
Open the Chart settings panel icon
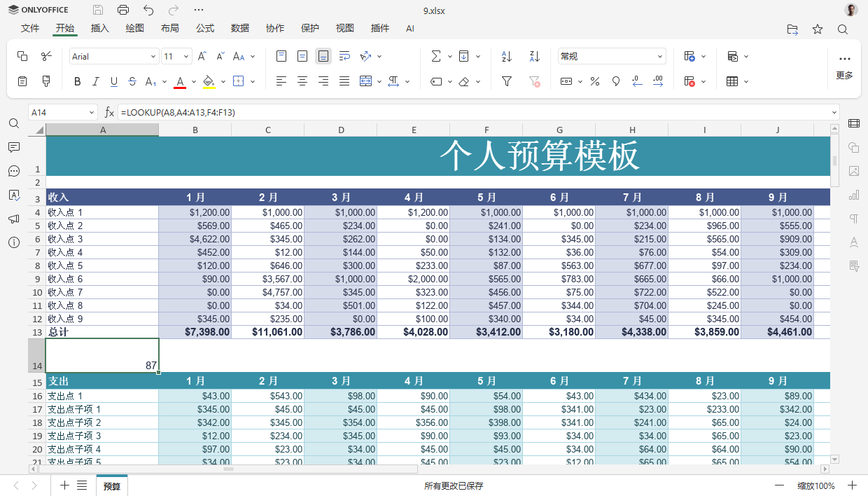[853, 195]
